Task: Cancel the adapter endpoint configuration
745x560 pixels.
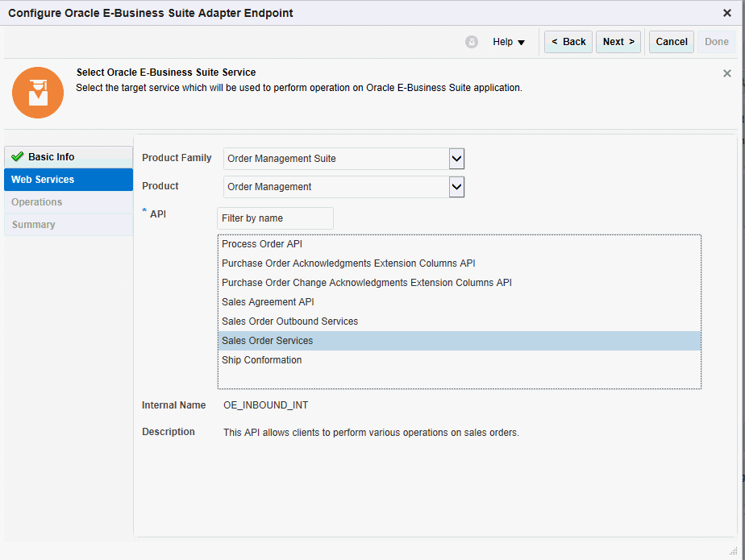Action: [672, 42]
